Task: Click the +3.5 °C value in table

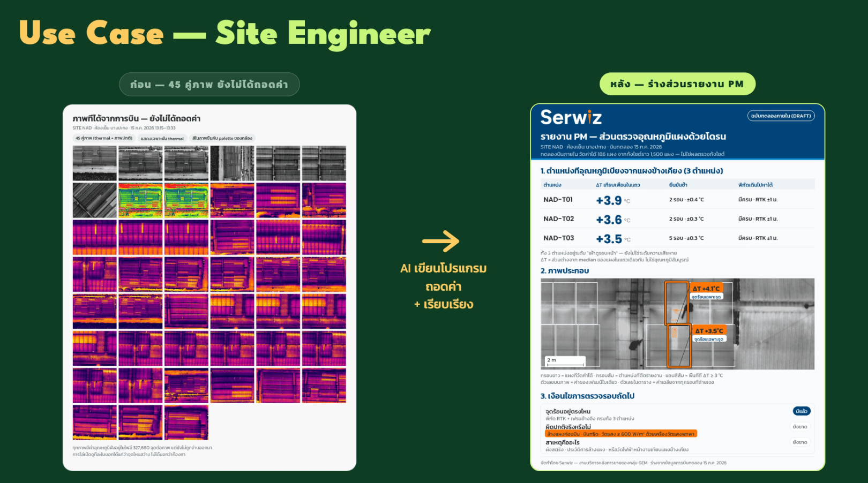Action: [613, 239]
